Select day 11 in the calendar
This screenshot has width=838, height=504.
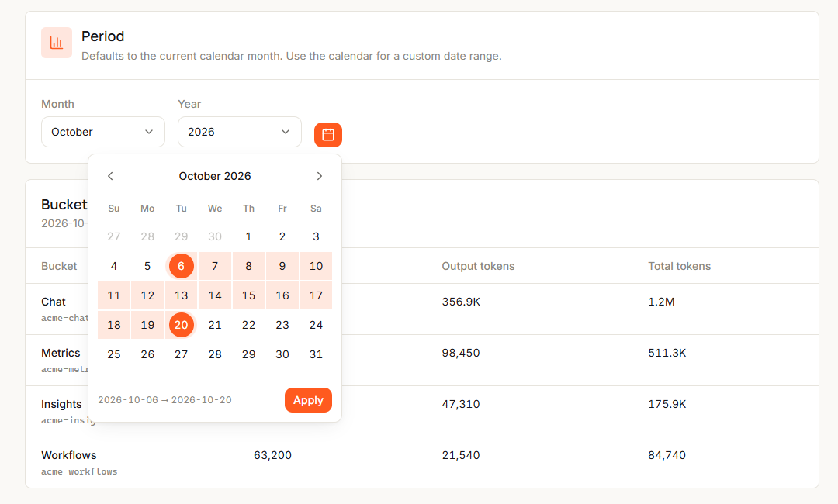tap(114, 295)
